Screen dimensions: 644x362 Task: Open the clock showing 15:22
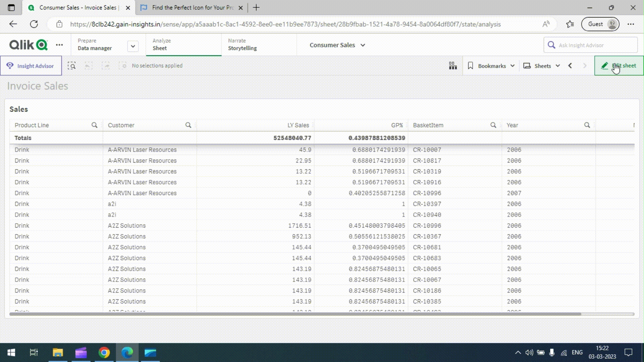pyautogui.click(x=602, y=352)
